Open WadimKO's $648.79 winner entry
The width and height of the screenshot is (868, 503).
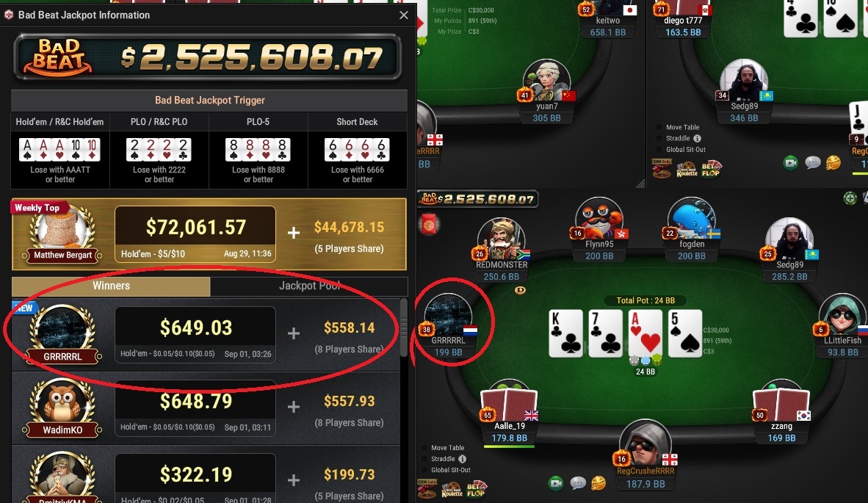(206, 408)
